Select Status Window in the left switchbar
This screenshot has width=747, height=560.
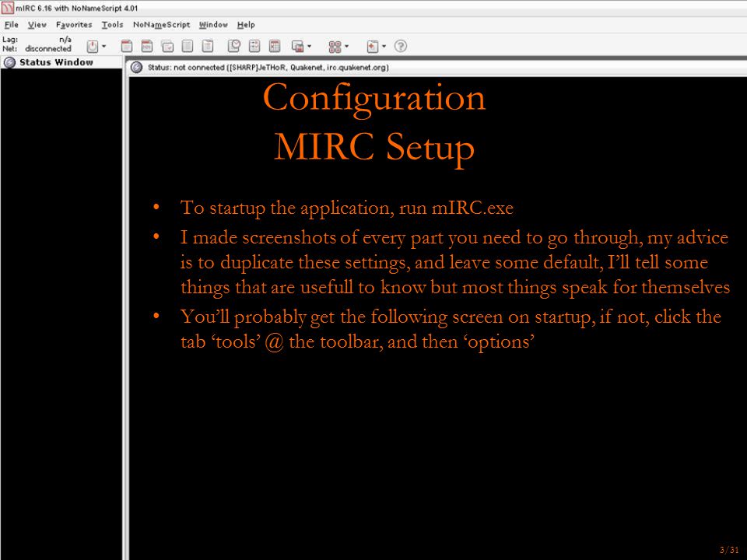61,62
